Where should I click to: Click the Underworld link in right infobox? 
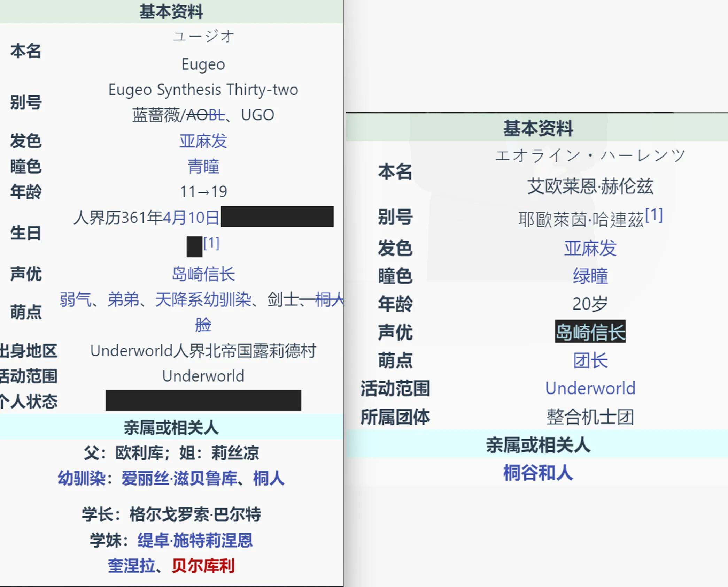coord(590,388)
